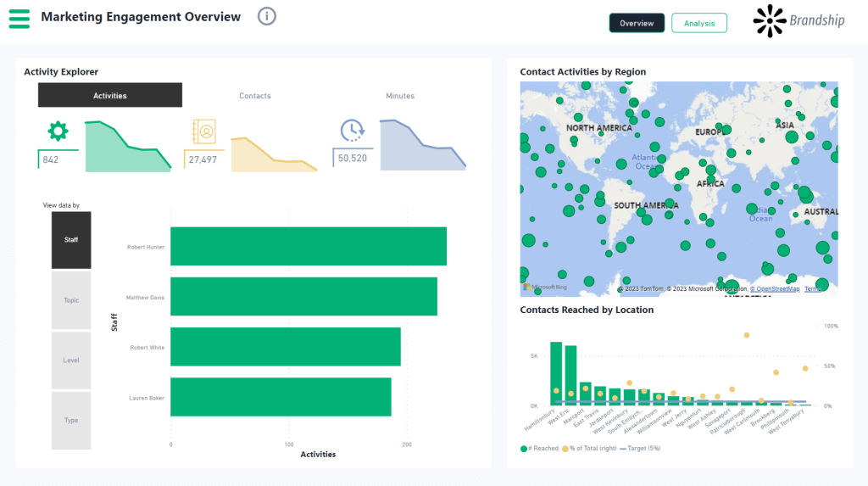View data by Topic

point(71,300)
